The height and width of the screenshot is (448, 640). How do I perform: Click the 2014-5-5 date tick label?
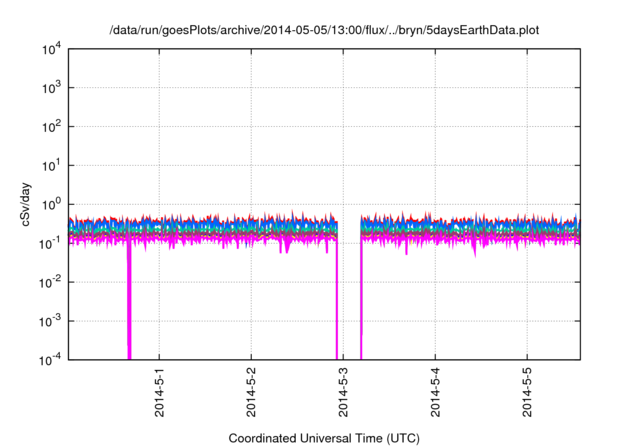tap(527, 392)
